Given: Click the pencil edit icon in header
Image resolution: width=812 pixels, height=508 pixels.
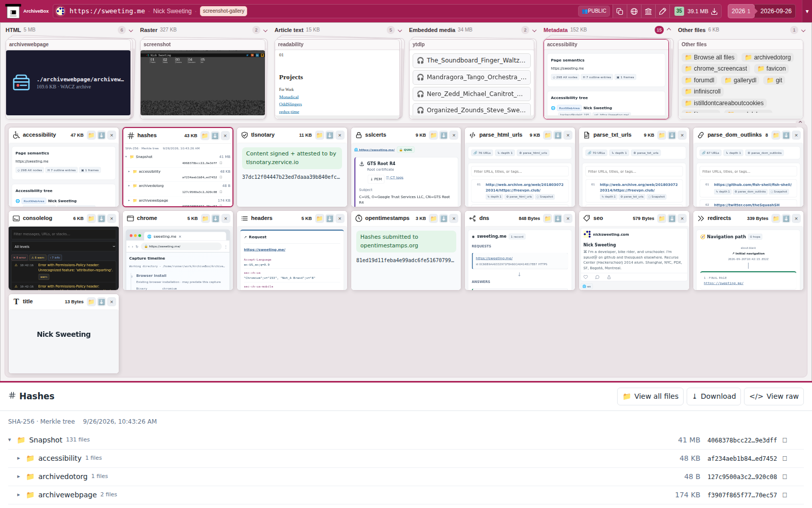Looking at the screenshot, I should pos(662,11).
